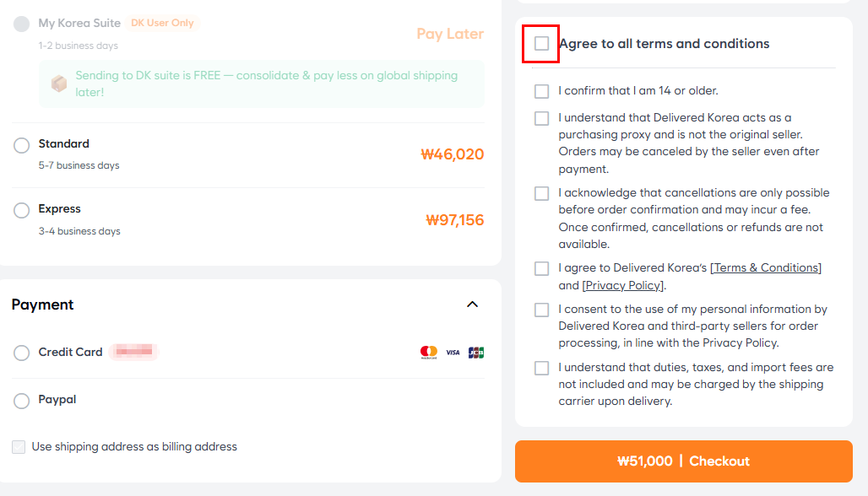Choose Paypal as payment method
Viewport: 868px width, 496px height.
pyautogui.click(x=22, y=402)
